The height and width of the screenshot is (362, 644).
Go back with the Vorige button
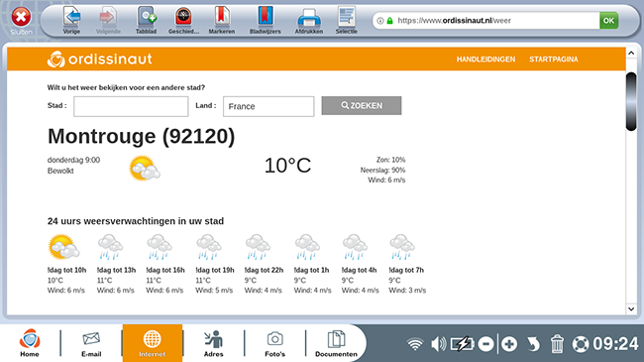click(x=72, y=17)
